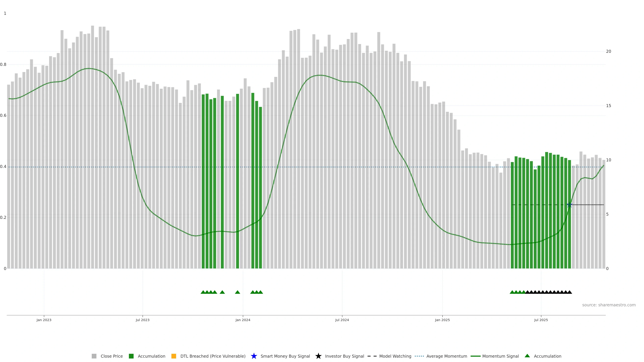644x362 pixels.
Task: Click the Investor Buy Signal legend text
Action: (344, 356)
